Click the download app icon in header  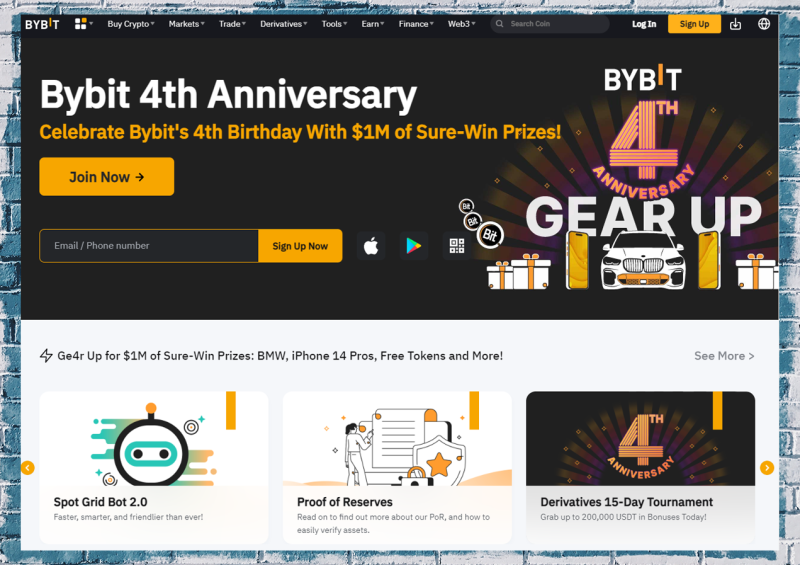click(x=735, y=24)
